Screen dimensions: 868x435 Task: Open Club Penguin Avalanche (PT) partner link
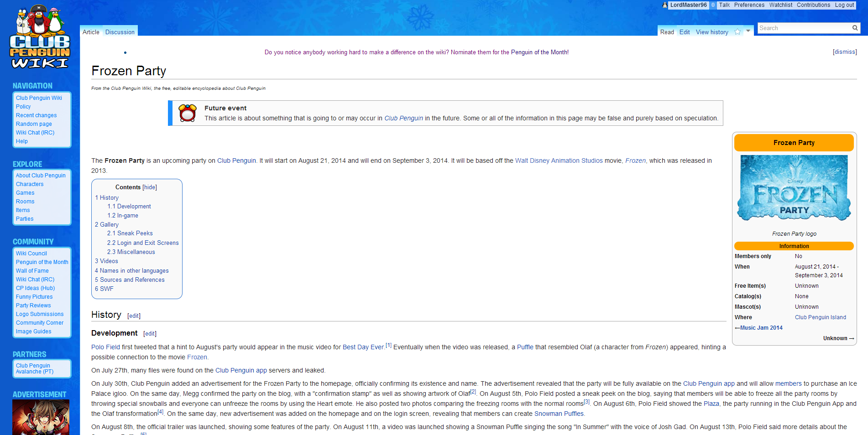point(35,368)
